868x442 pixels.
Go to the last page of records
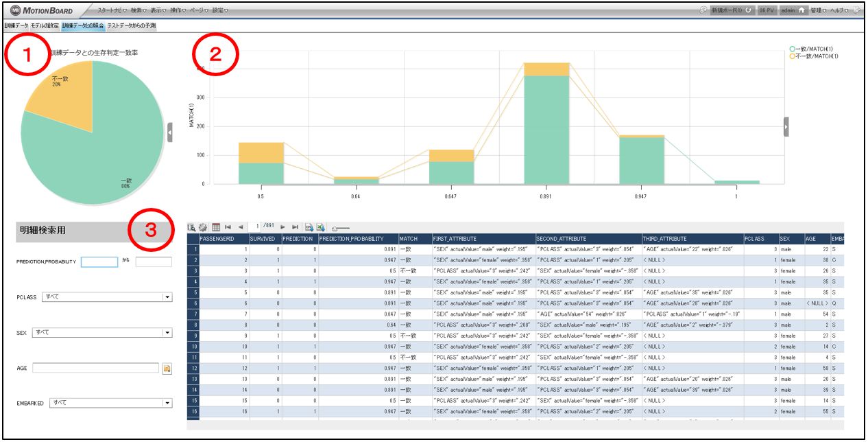coord(295,226)
